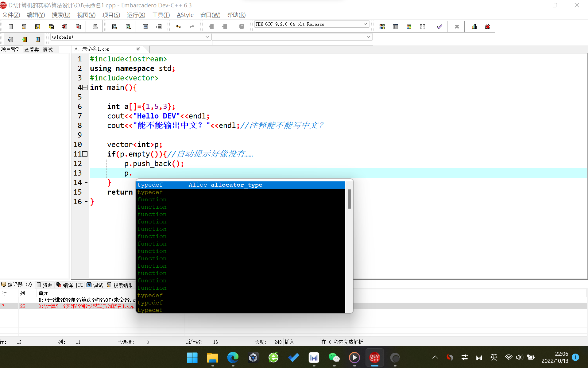Open the Replace dialog from the toolbar
Image resolution: width=588 pixels, height=368 pixels.
pyautogui.click(x=128, y=27)
